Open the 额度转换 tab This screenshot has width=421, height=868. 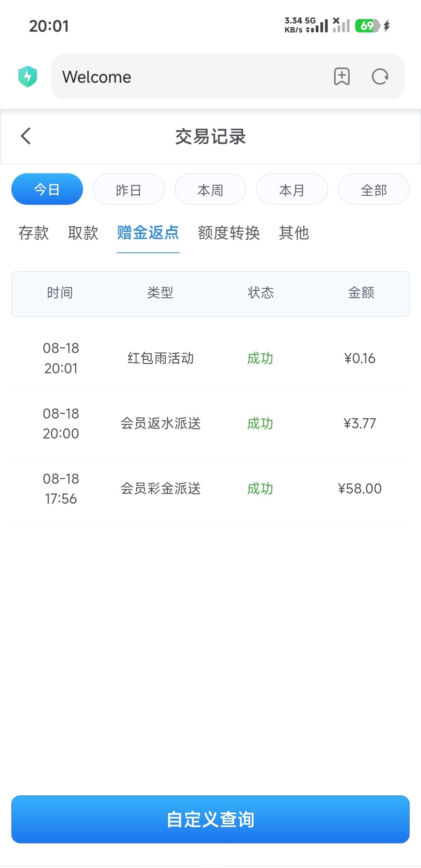click(x=229, y=233)
